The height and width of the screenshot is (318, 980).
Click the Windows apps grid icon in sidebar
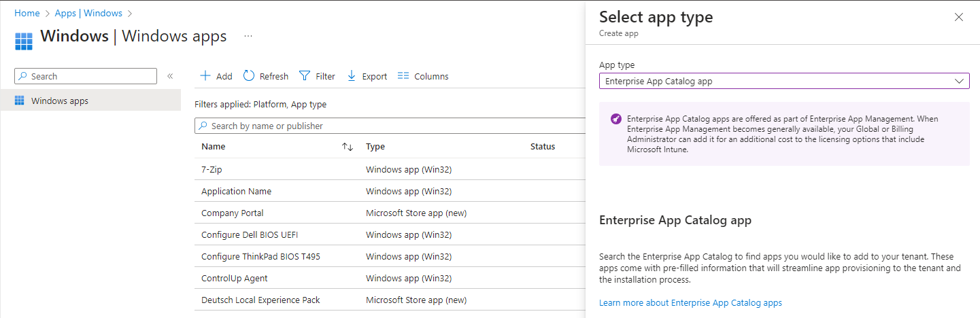(x=19, y=101)
